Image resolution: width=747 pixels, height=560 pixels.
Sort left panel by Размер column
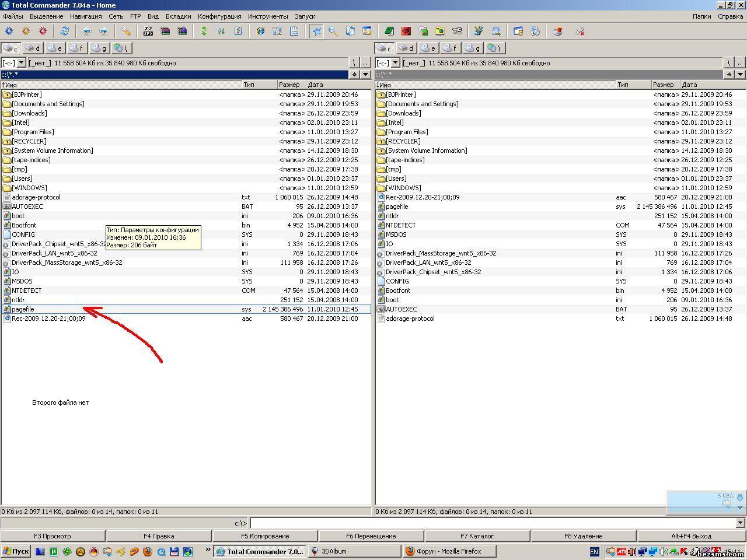click(x=291, y=85)
